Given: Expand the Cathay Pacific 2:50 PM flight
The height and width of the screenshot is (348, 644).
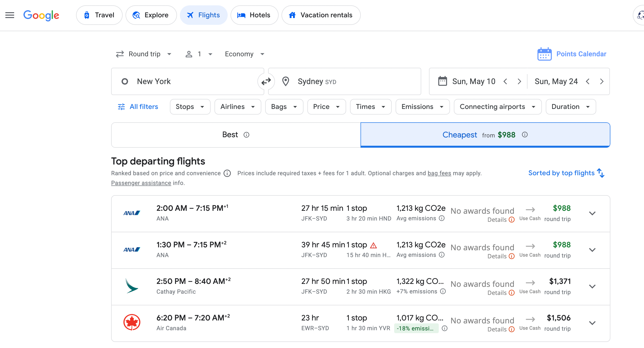Looking at the screenshot, I should [x=592, y=287].
